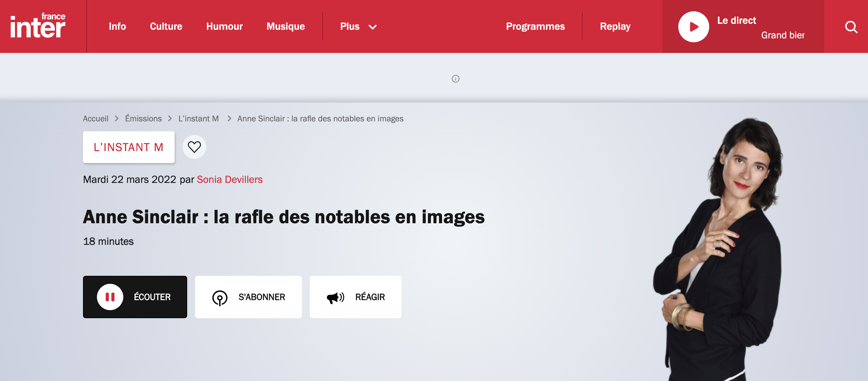The image size is (868, 381).
Task: Go to the Replay page
Action: point(615,26)
